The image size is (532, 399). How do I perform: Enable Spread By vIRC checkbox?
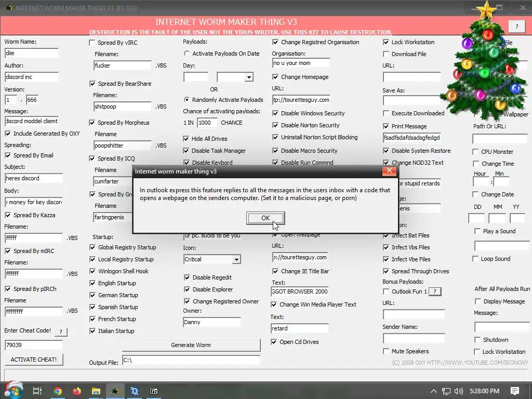[92, 43]
